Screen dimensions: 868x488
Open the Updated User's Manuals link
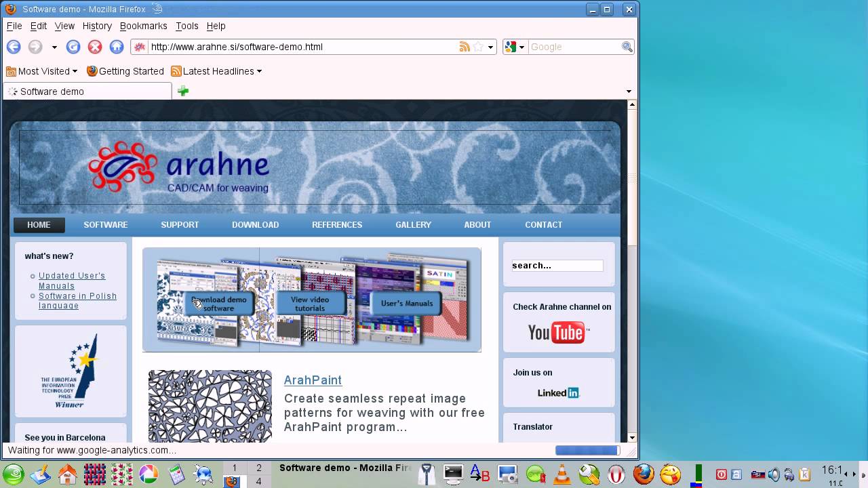(72, 281)
